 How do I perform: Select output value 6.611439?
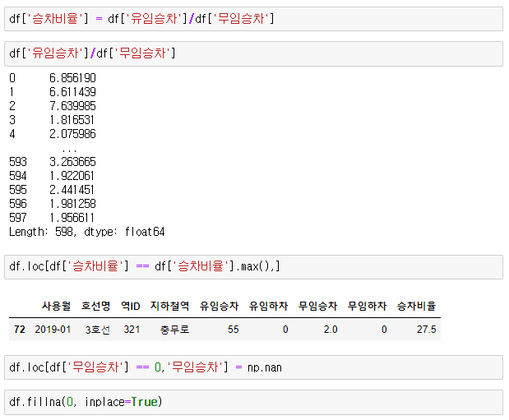72,92
